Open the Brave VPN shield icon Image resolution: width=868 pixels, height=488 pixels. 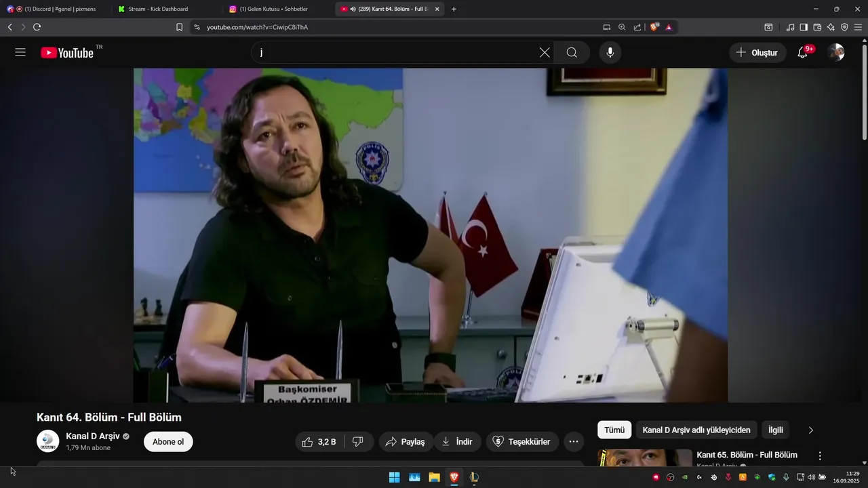pos(844,27)
